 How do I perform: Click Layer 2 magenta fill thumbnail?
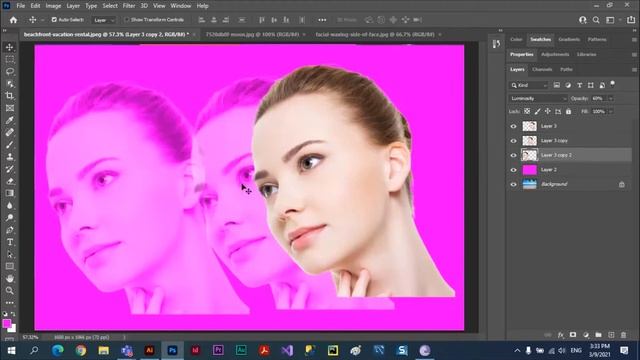(529, 170)
